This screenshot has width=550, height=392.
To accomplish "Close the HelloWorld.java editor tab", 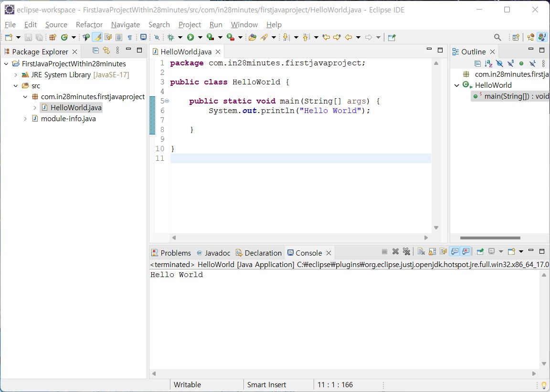I will pos(218,52).
